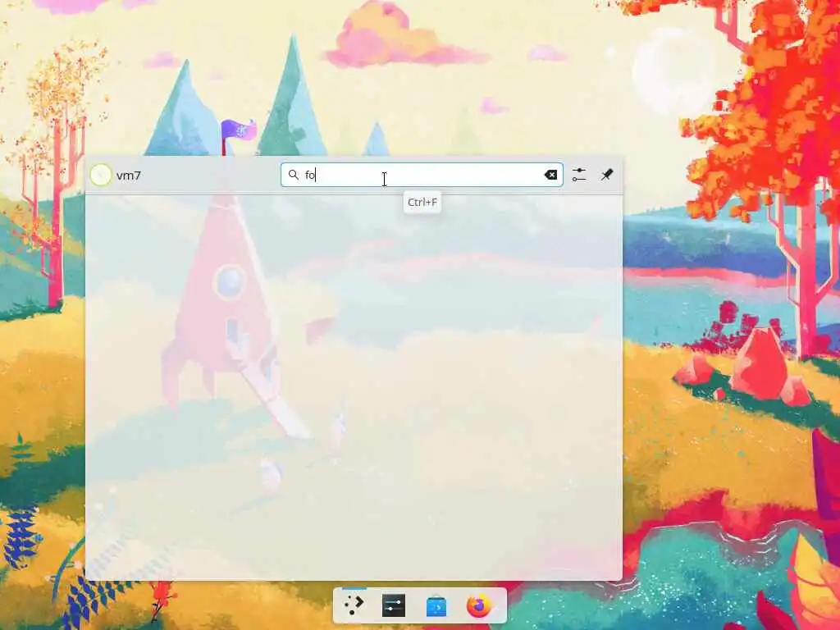Viewport: 840px width, 630px height.
Task: Open the application launcher in the dock
Action: point(354,606)
